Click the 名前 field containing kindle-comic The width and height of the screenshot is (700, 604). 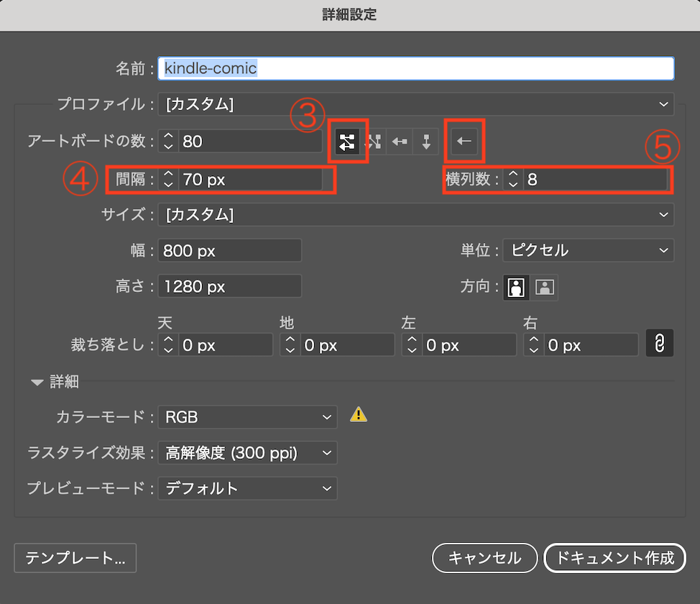pyautogui.click(x=415, y=68)
